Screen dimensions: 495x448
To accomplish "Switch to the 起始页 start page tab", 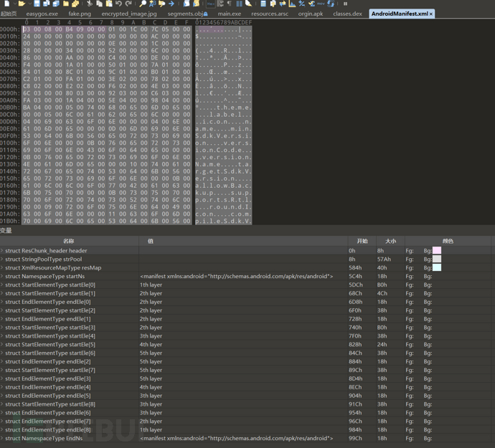I will (9, 14).
